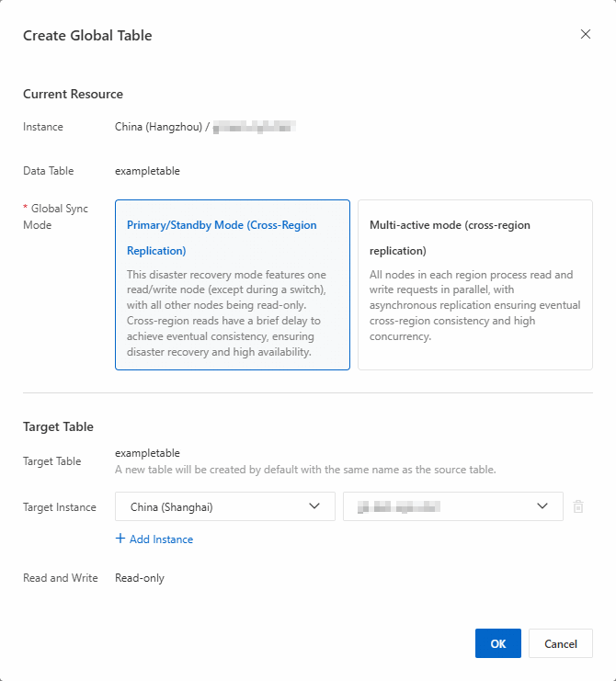Viewport: 616px width, 681px height.
Task: Open the blurred target instance name dropdown
Action: pos(441,506)
